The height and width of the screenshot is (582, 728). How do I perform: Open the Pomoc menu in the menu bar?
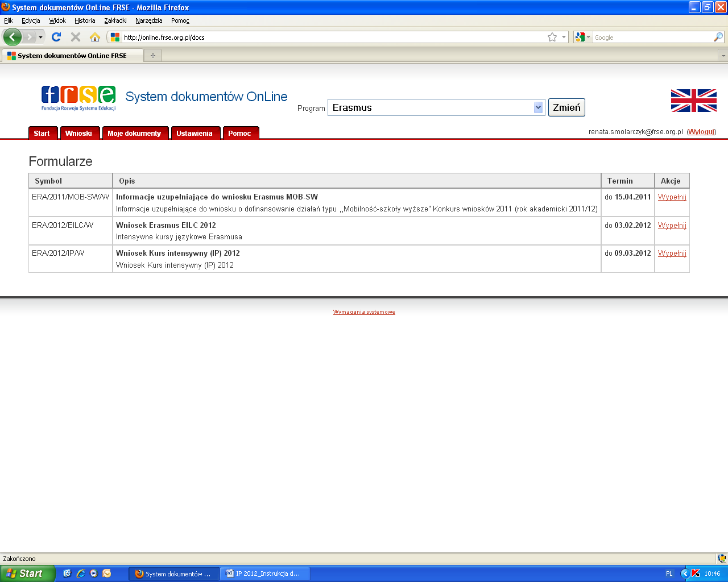pyautogui.click(x=180, y=20)
